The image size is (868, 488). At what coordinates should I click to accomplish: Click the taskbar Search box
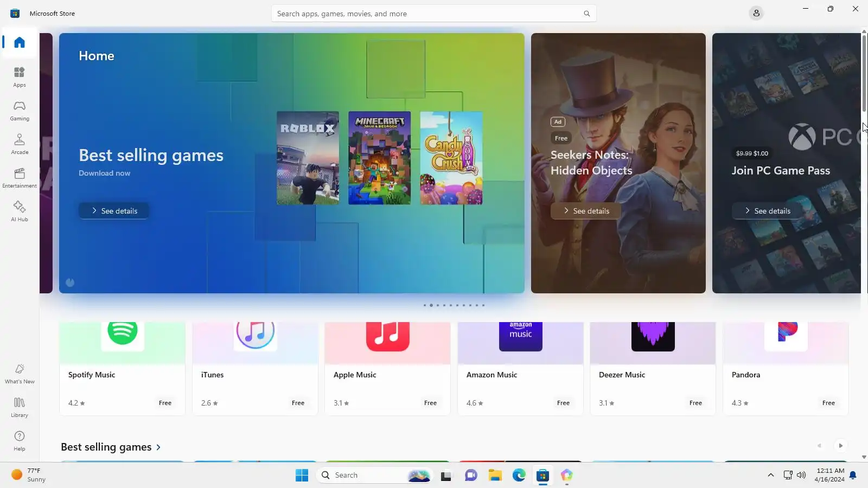tap(374, 476)
